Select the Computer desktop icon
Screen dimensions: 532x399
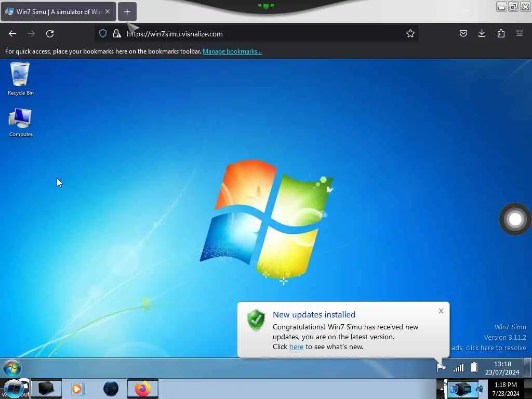click(x=20, y=123)
